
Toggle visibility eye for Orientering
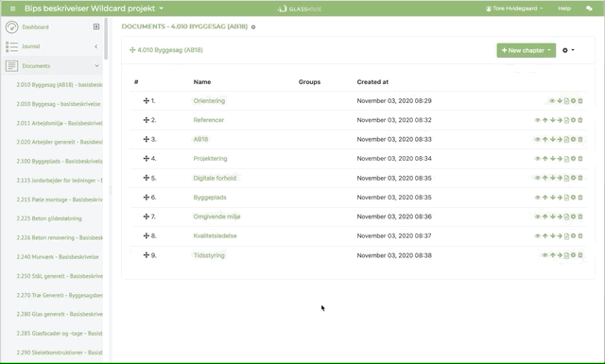click(552, 101)
